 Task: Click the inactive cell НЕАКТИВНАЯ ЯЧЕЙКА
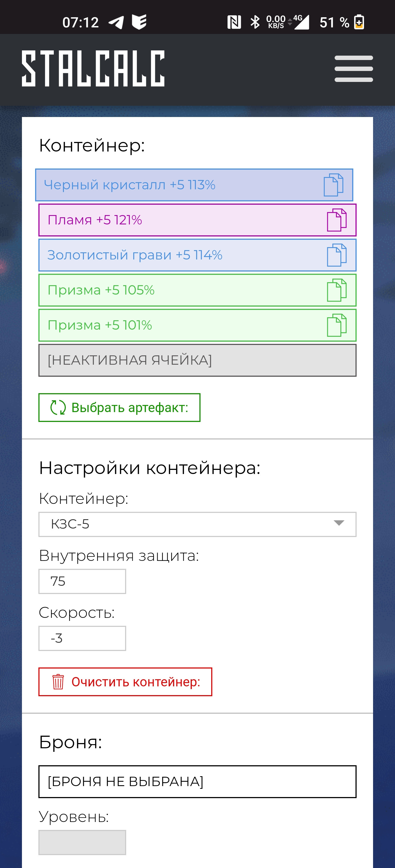(x=197, y=360)
